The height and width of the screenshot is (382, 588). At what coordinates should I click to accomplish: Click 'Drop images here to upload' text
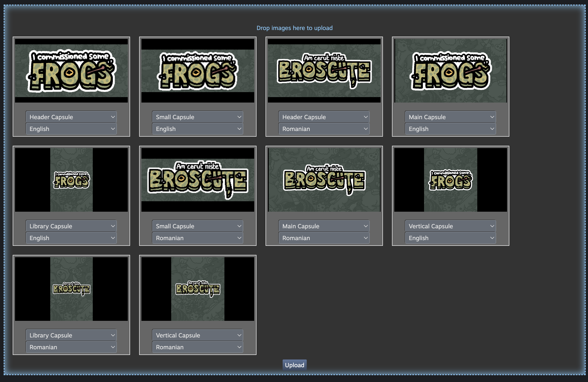coord(294,28)
